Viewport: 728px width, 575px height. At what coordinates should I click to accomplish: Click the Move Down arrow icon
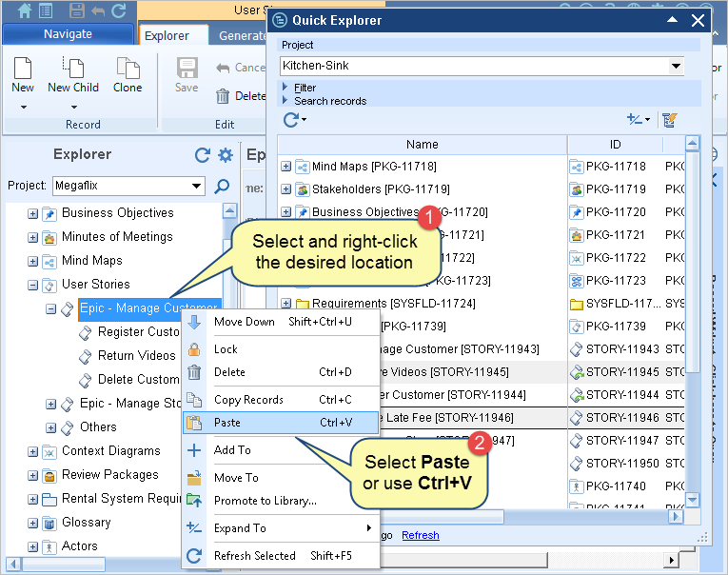[x=194, y=322]
